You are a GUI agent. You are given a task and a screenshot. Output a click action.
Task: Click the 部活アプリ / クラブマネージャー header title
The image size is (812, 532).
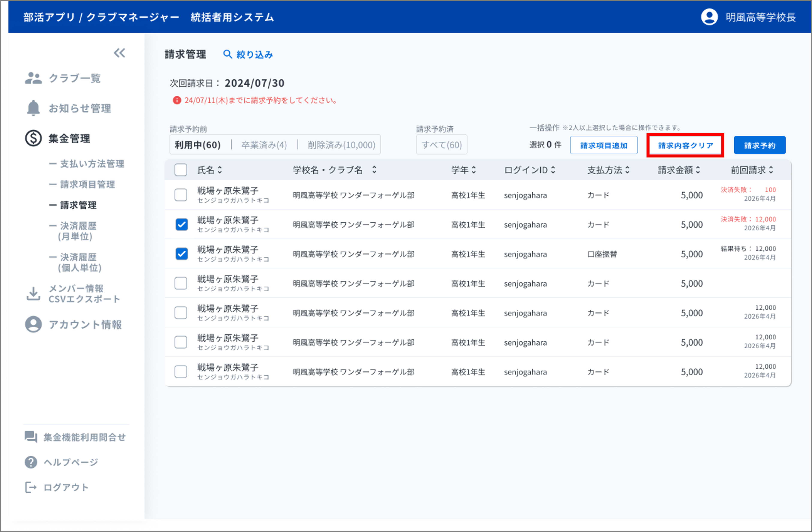(x=101, y=17)
